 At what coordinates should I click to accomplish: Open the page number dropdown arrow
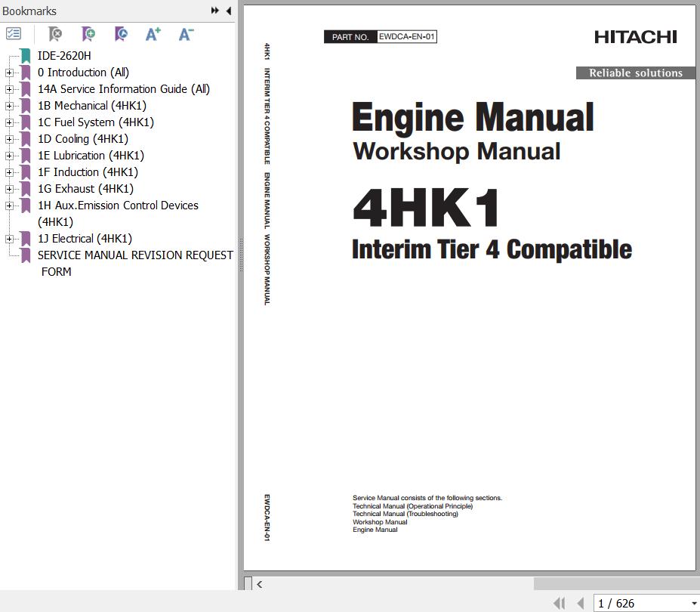(694, 604)
